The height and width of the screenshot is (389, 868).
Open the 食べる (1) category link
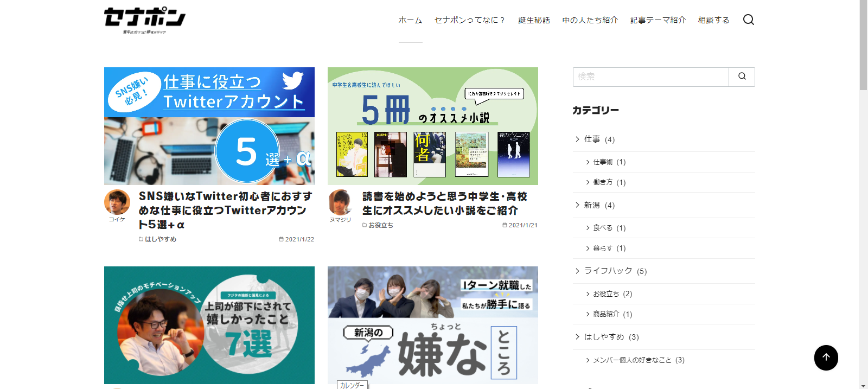tap(609, 228)
